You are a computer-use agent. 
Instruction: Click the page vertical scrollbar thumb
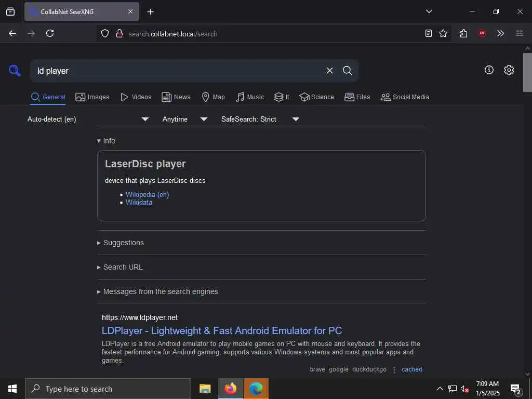pyautogui.click(x=527, y=72)
